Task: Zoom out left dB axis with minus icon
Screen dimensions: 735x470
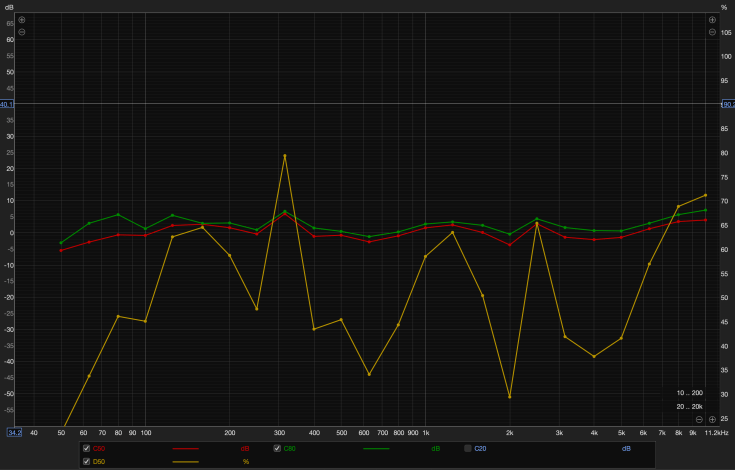Action: 22,32
